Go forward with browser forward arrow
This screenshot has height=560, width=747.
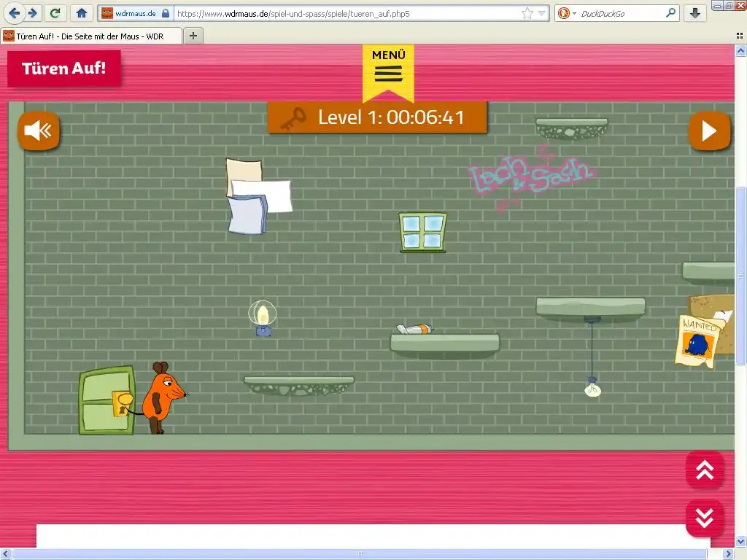click(32, 13)
